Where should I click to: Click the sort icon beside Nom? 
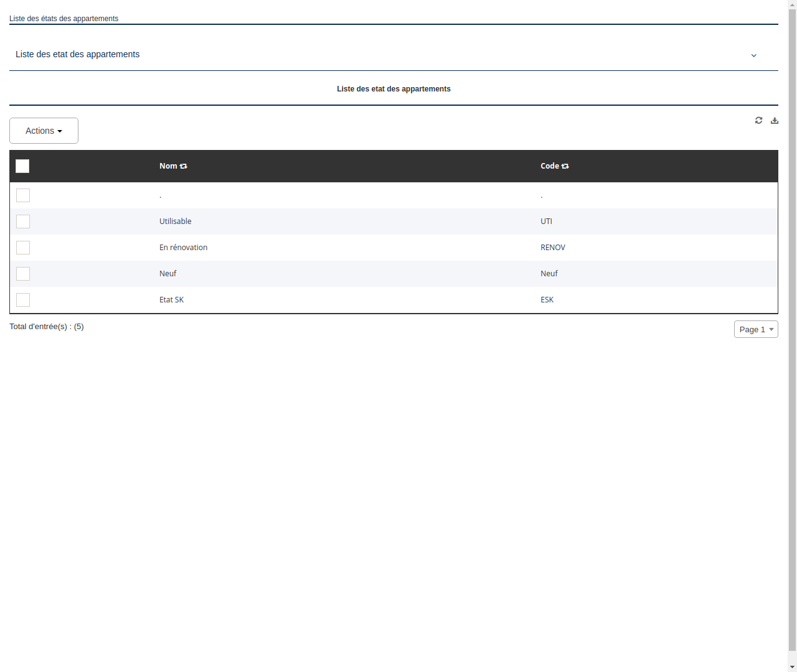coord(183,166)
